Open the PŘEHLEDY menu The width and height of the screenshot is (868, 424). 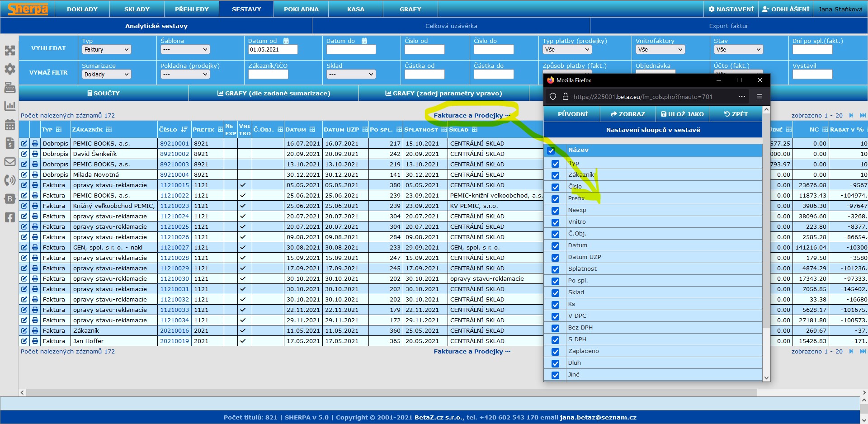coord(192,9)
